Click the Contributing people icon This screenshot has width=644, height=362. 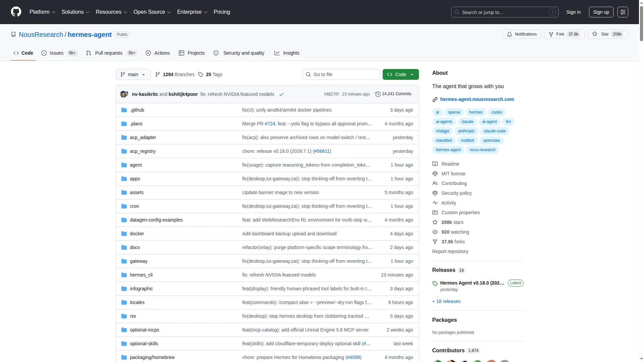tap(435, 183)
